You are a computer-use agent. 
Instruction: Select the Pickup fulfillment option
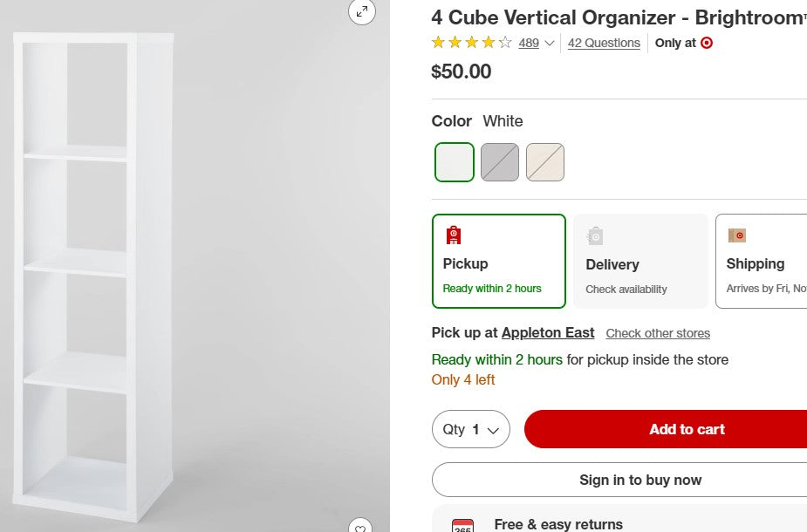coord(498,261)
